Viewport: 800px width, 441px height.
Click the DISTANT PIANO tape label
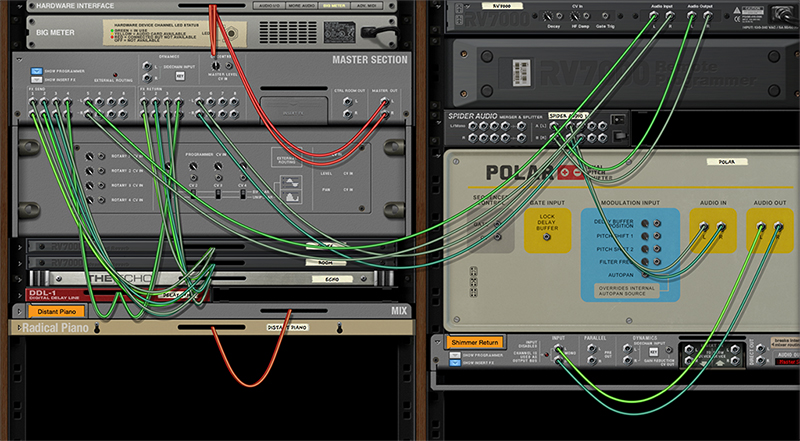click(287, 327)
